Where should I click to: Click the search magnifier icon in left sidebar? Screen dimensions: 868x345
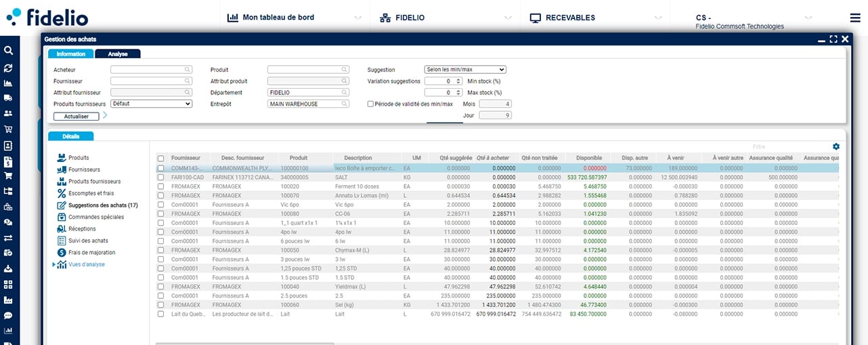8,50
